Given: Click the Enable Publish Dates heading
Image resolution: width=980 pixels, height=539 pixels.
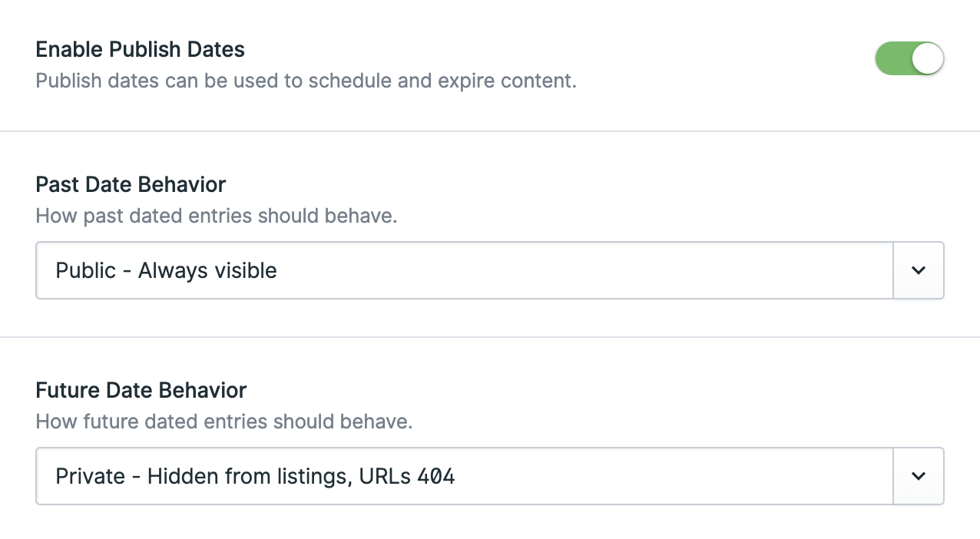Looking at the screenshot, I should 140,49.
